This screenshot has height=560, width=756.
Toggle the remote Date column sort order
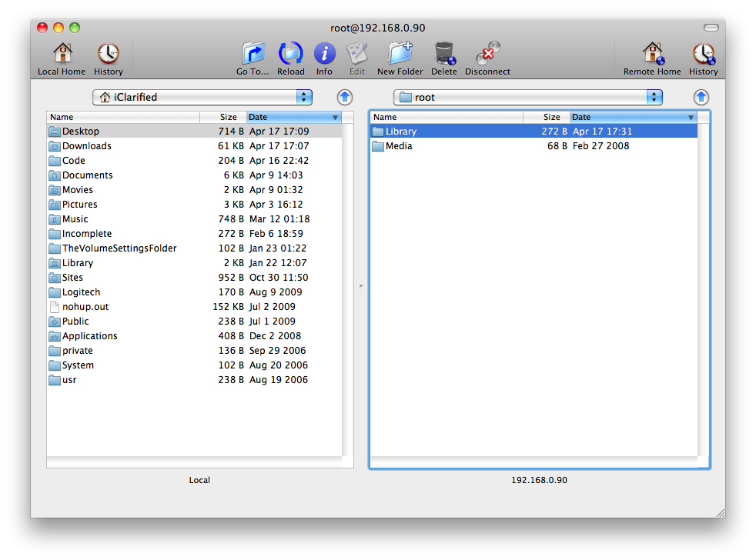tap(633, 117)
